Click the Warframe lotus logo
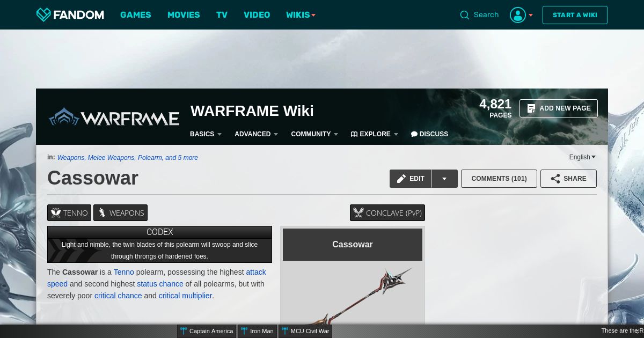 click(x=64, y=117)
